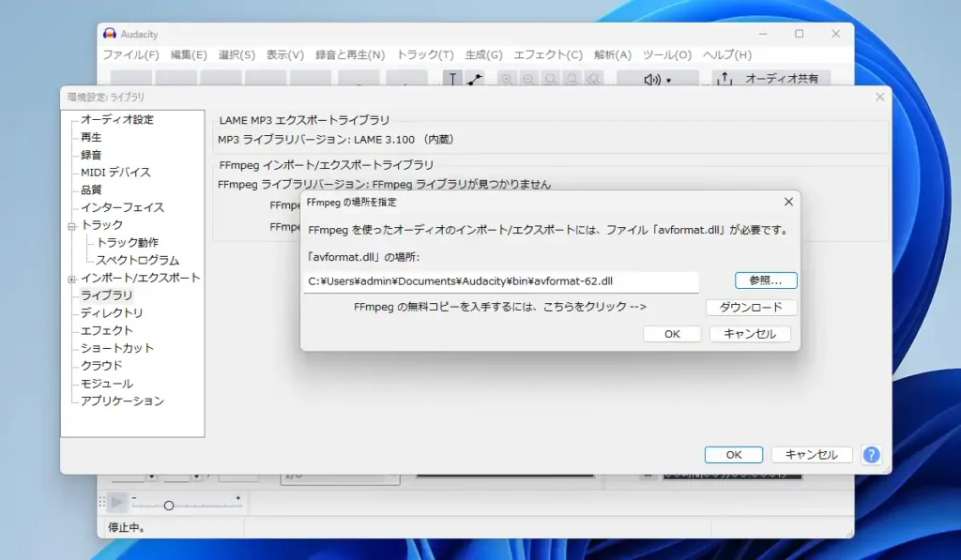
Task: Click the オーディオ共有 sharing icon
Action: tap(724, 79)
